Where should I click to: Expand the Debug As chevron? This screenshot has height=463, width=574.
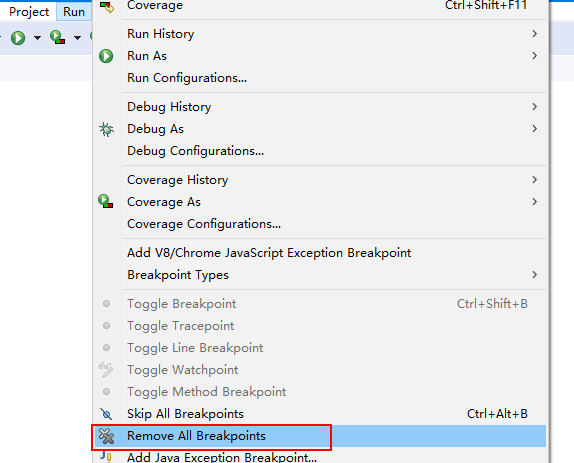click(534, 128)
